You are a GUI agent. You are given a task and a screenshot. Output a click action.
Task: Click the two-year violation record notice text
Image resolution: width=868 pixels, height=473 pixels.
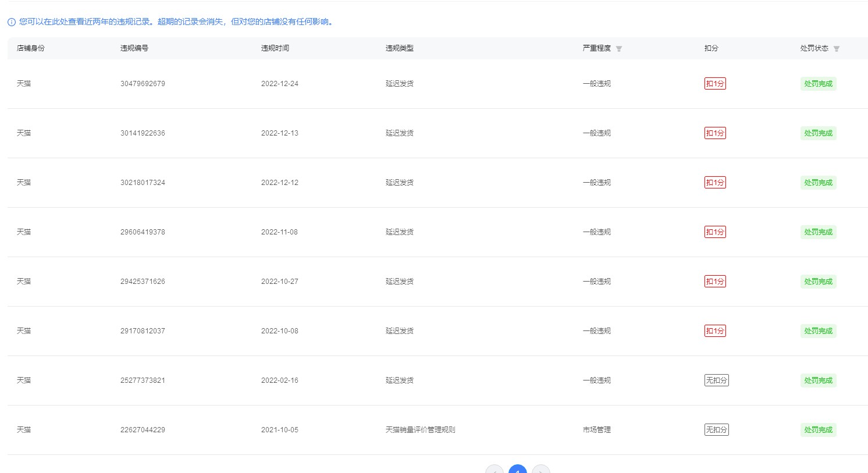coord(177,22)
